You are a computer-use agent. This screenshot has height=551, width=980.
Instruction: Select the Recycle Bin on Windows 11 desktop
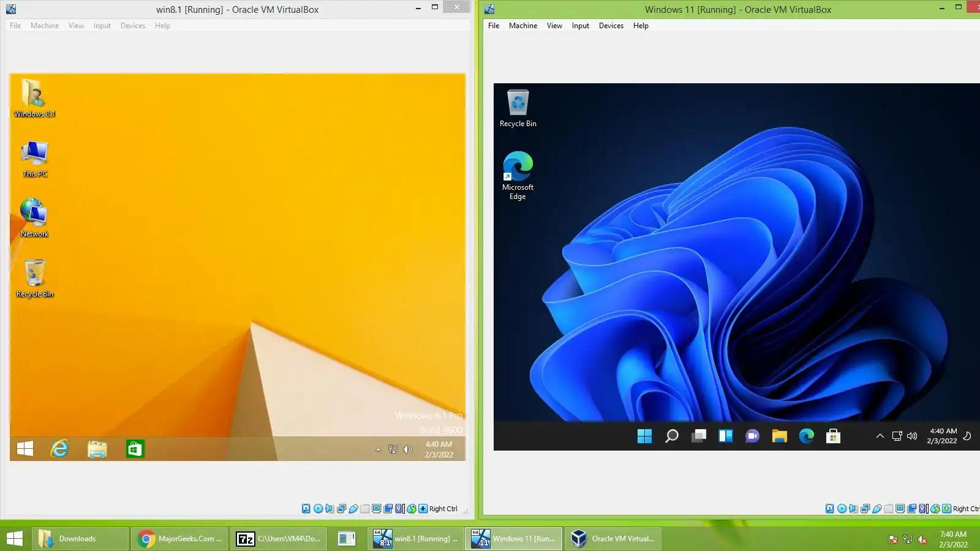[x=518, y=108]
